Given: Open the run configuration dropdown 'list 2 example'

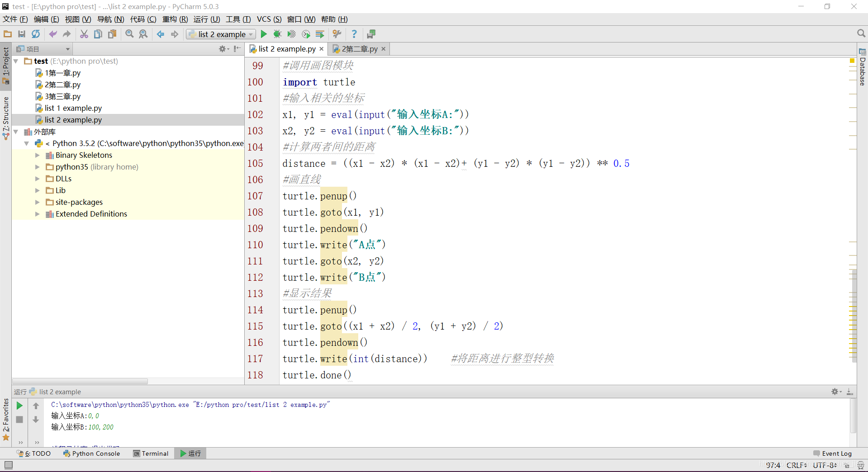Looking at the screenshot, I should click(221, 34).
